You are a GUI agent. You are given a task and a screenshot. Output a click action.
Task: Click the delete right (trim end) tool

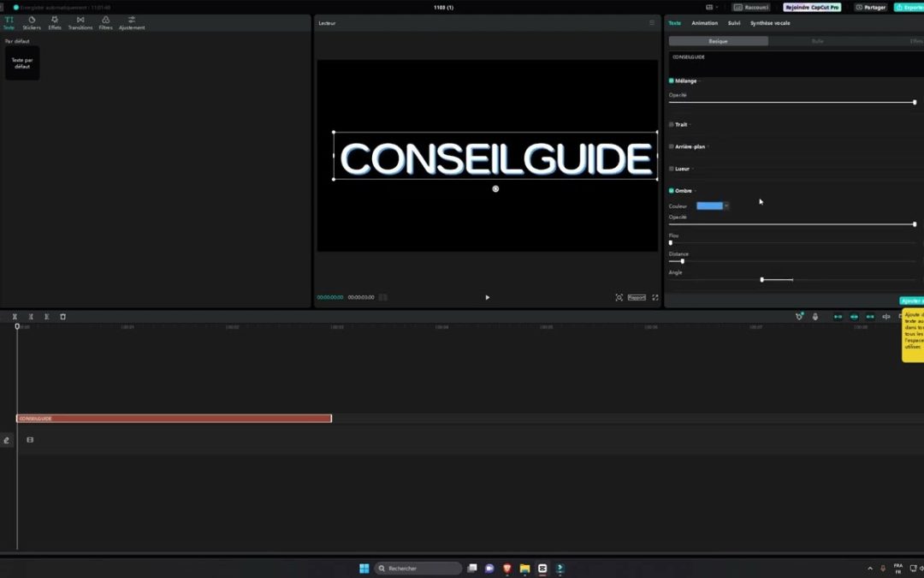tap(46, 317)
